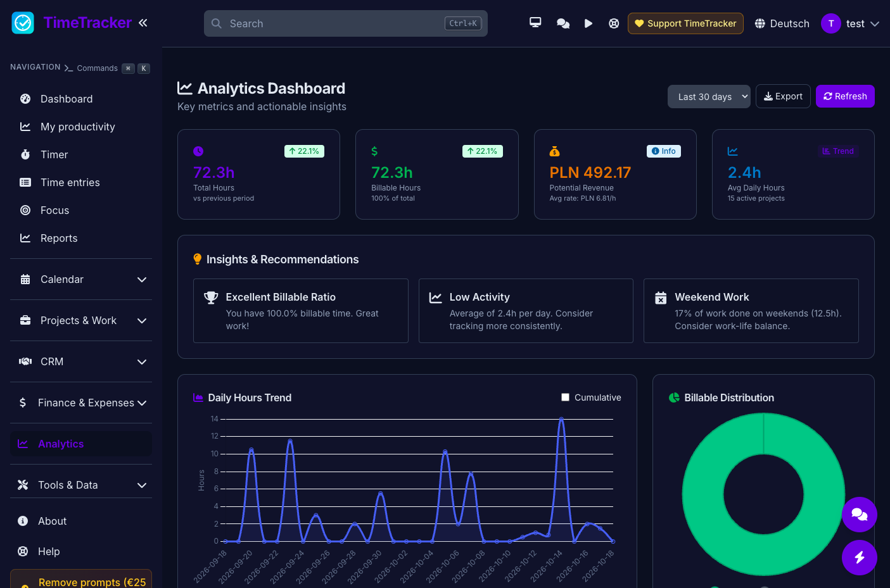This screenshot has height=588, width=890.
Task: Click the Ctrl+K shortcut badge in search
Action: (463, 23)
